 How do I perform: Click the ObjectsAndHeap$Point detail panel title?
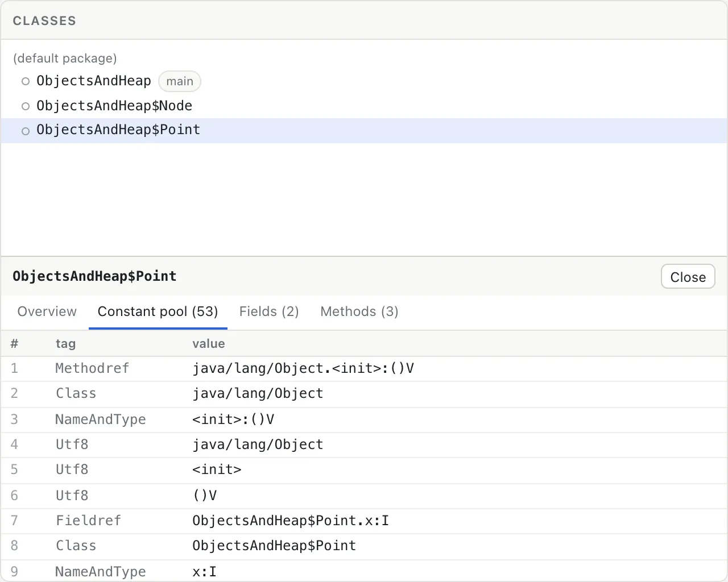point(94,276)
